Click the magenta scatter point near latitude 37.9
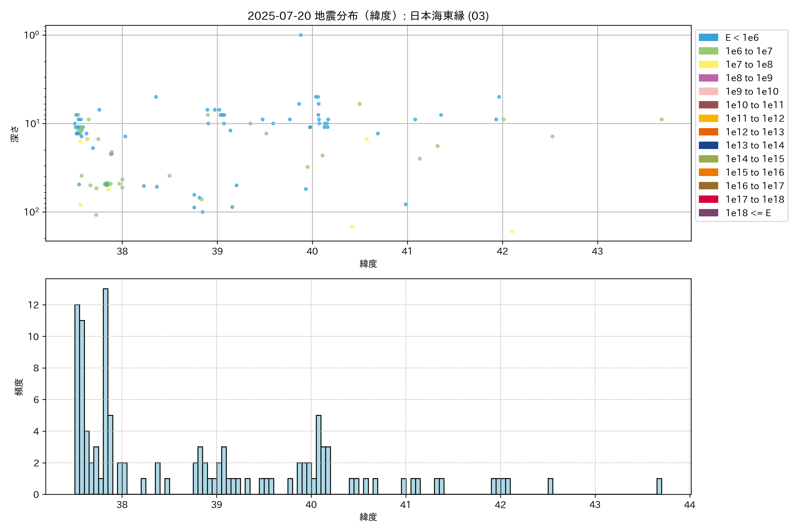The image size is (798, 532). pos(111,154)
